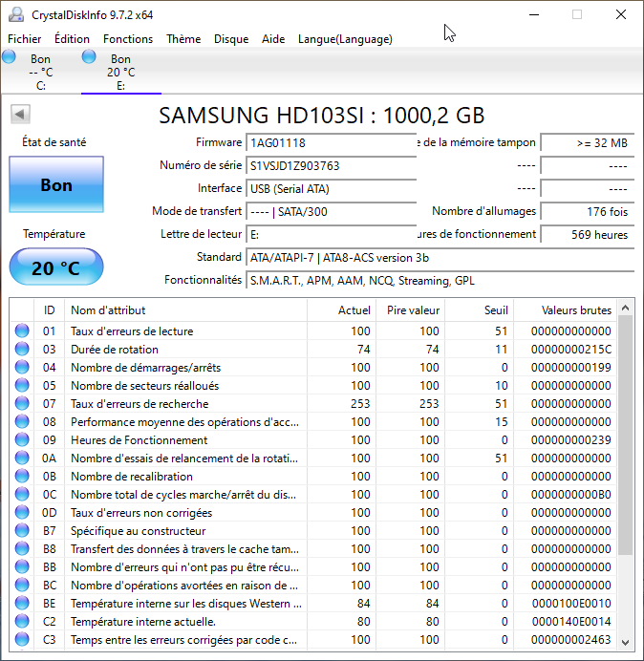Click the Actuel column header
Image resolution: width=644 pixels, height=661 pixels.
pyautogui.click(x=342, y=310)
